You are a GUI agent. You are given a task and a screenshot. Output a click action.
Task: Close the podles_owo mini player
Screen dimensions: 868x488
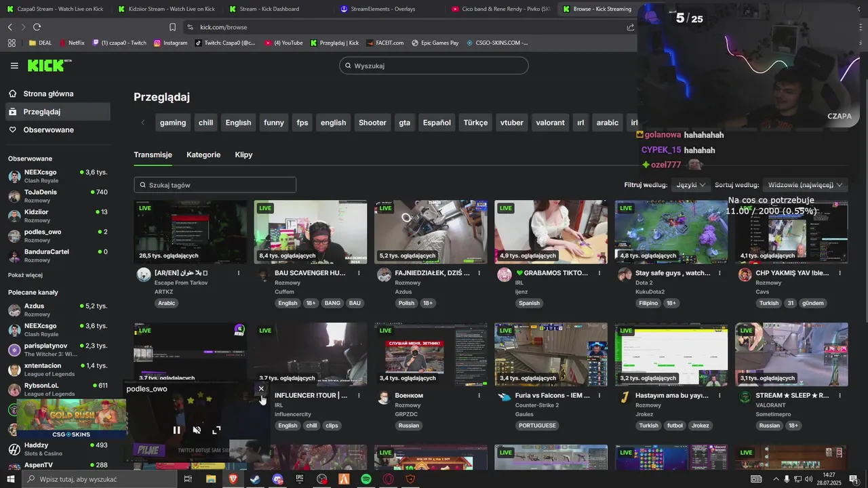coord(261,389)
